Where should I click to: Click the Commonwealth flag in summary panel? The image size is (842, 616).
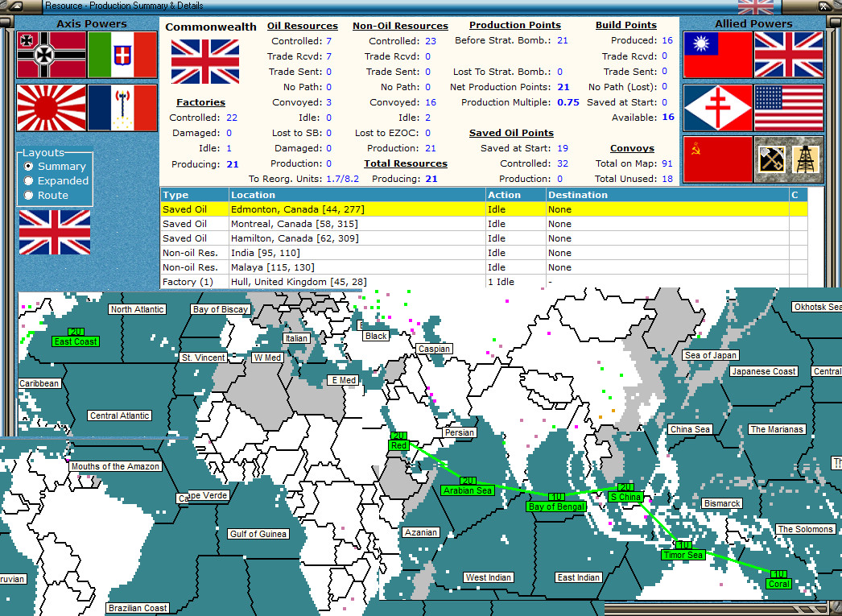205,61
